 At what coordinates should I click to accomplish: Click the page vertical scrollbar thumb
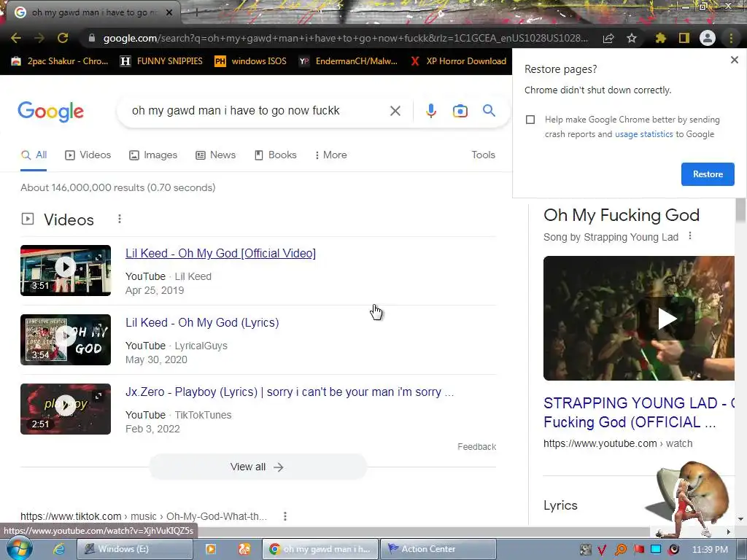(740, 210)
